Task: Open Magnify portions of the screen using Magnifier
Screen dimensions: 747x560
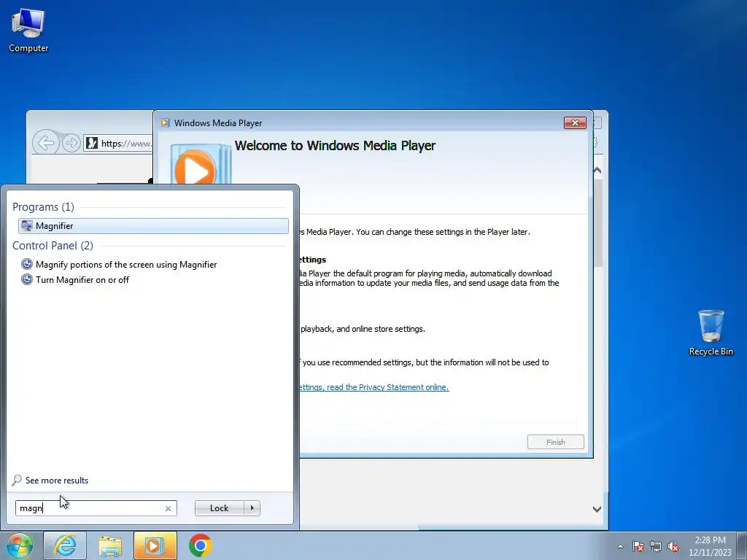Action: coord(126,264)
